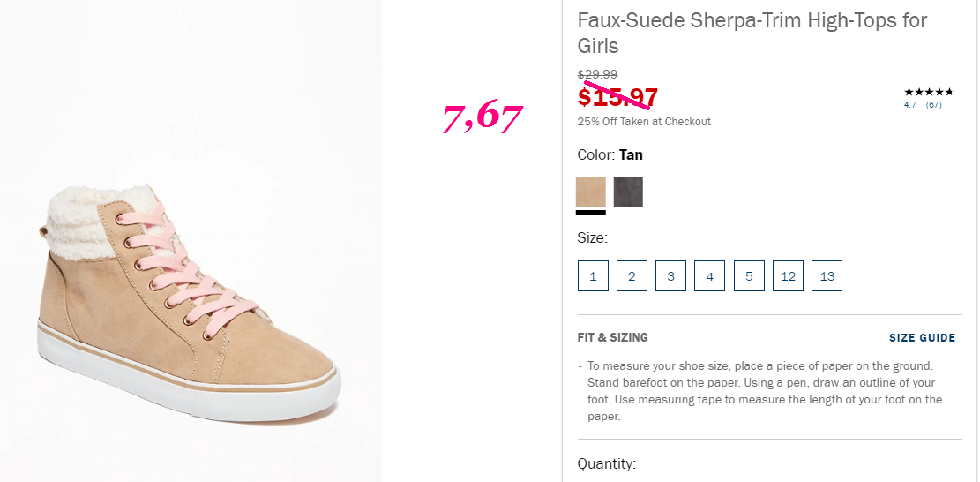Image resolution: width=980 pixels, height=482 pixels.
Task: Click the 25% Off Taken at Checkout text
Action: (x=644, y=122)
